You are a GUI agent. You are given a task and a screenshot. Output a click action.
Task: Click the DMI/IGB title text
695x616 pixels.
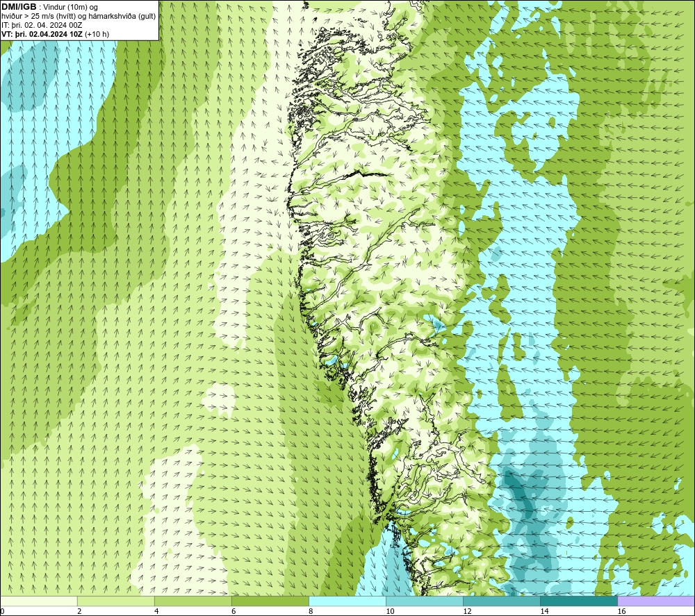pyautogui.click(x=19, y=7)
